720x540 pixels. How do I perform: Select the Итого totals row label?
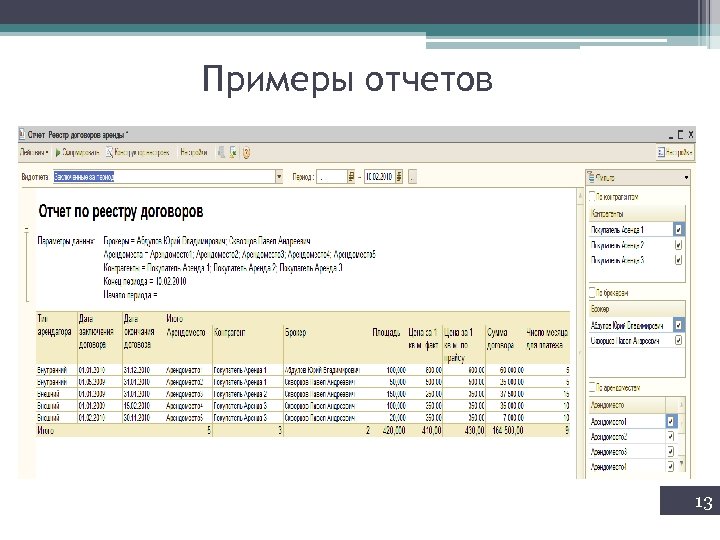[45, 431]
